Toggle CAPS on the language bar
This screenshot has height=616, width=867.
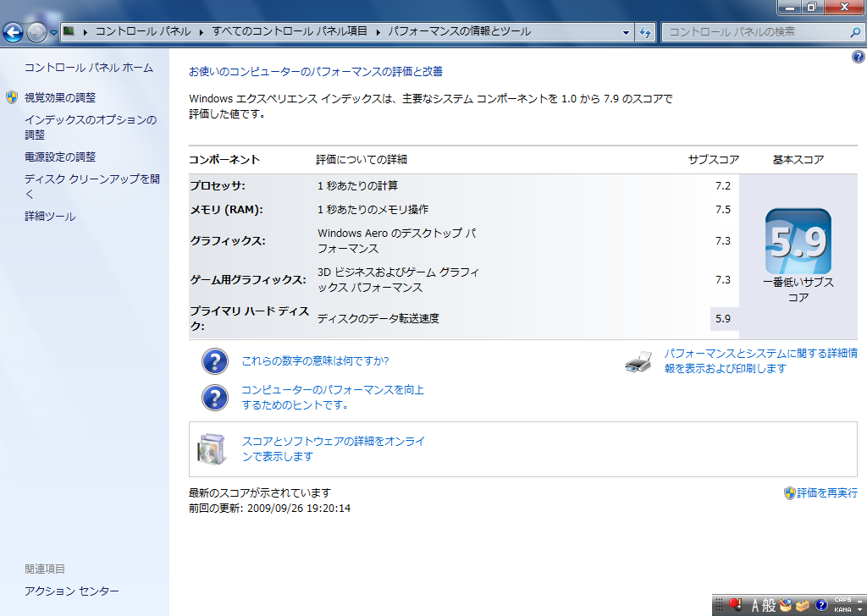[842, 600]
